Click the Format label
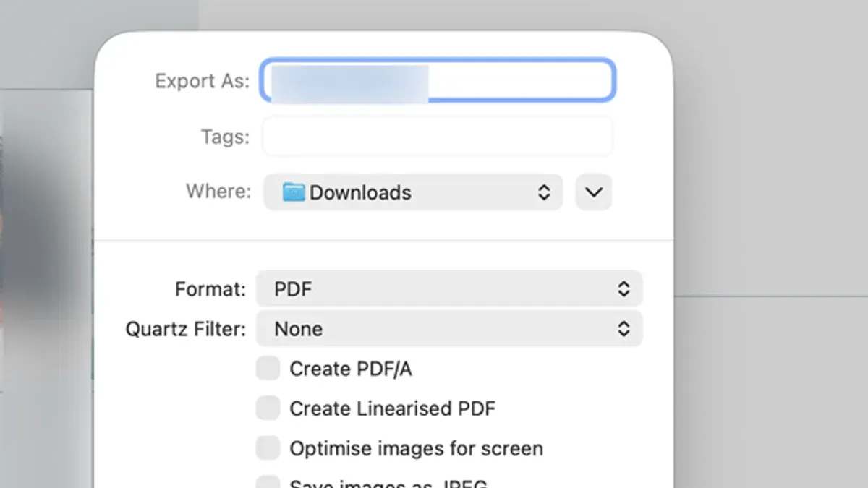Viewport: 868px width, 488px height. click(x=210, y=289)
